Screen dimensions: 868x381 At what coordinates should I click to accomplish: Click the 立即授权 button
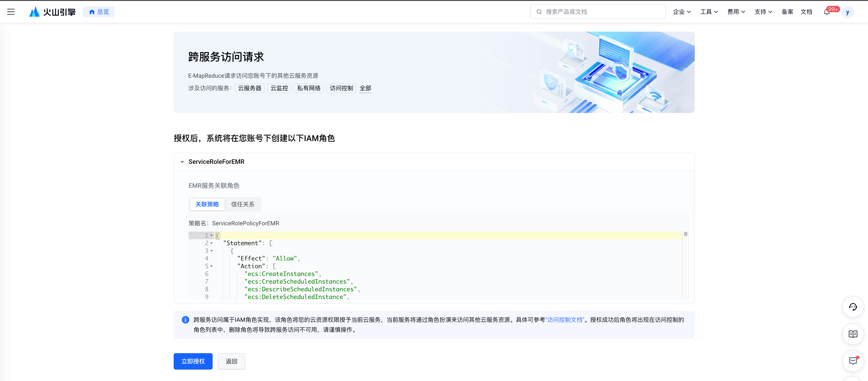pyautogui.click(x=193, y=362)
